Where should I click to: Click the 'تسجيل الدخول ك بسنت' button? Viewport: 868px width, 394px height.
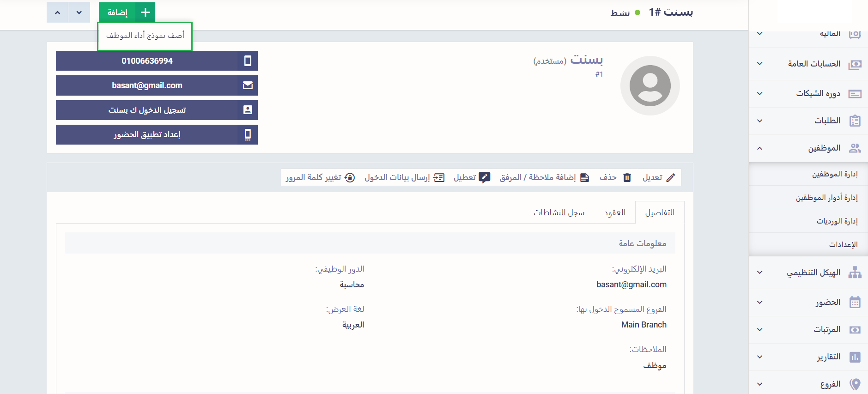(x=147, y=110)
